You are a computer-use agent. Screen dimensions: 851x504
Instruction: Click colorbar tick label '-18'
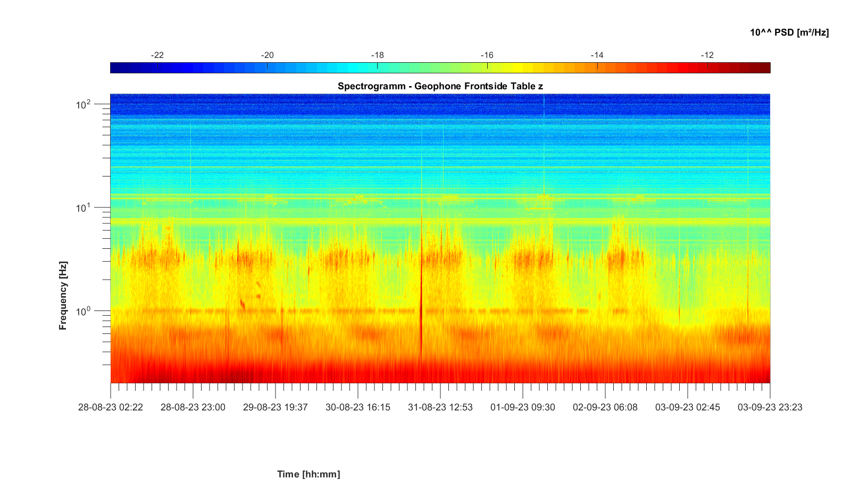(x=377, y=55)
